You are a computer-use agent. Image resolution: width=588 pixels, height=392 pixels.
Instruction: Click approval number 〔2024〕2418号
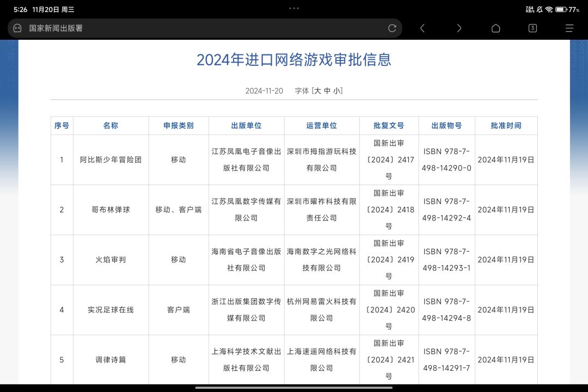(389, 210)
